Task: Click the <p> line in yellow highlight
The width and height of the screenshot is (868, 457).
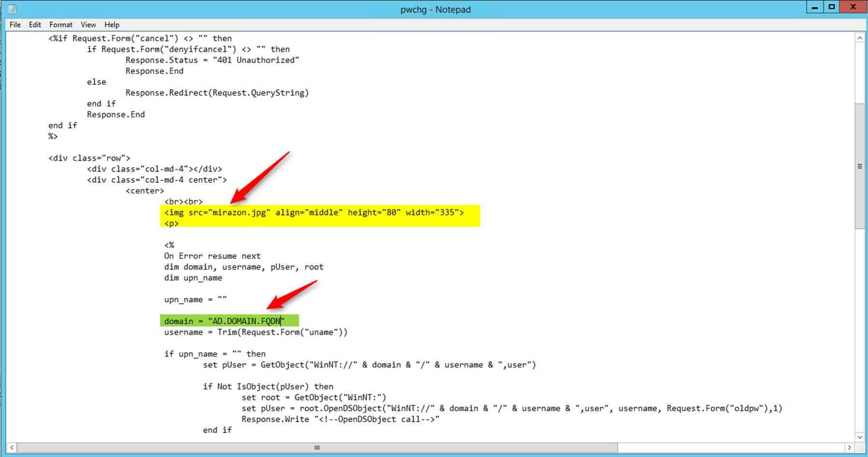Action: click(x=171, y=223)
